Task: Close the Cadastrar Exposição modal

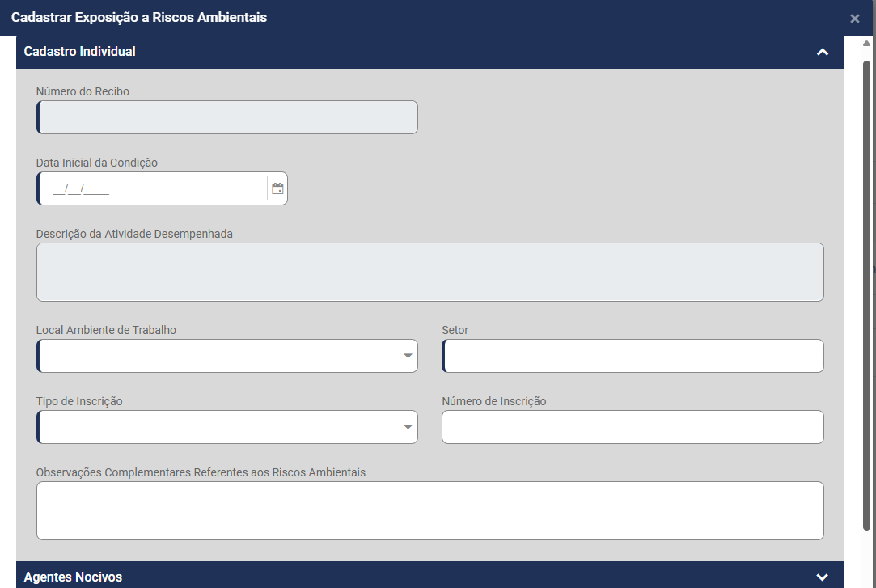Action: 855,19
